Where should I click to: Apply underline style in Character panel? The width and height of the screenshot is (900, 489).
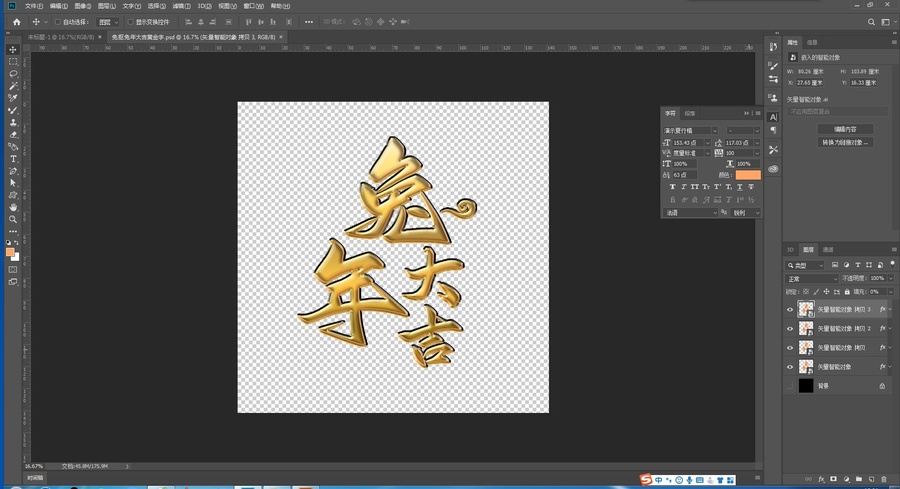click(x=740, y=187)
